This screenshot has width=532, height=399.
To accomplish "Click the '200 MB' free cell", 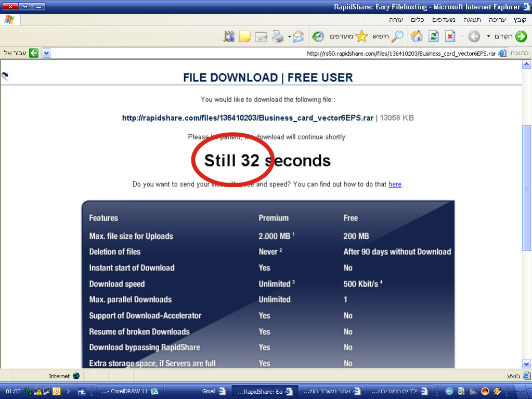I will coord(356,236).
